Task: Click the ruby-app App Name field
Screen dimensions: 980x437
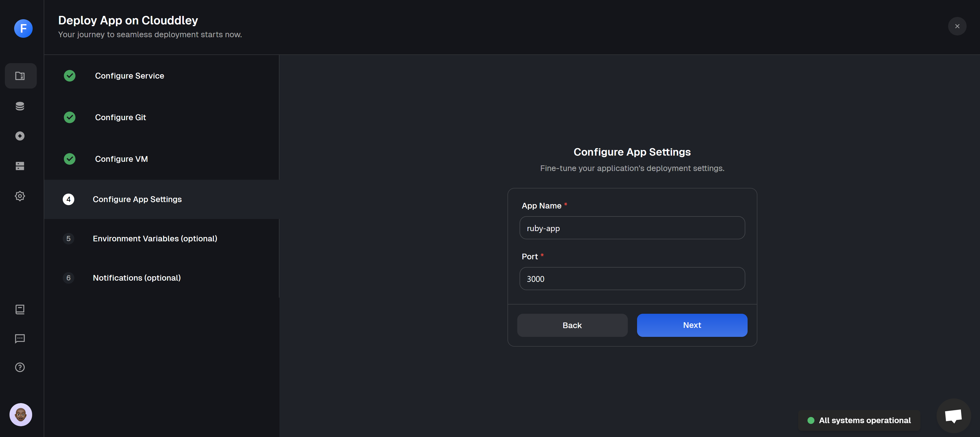Action: [631, 228]
